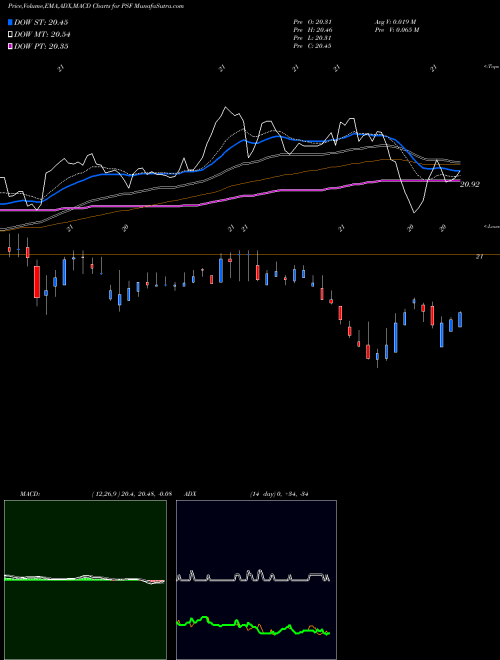Click the ADX (14 day) values text
500x660 pixels.
(x=279, y=494)
